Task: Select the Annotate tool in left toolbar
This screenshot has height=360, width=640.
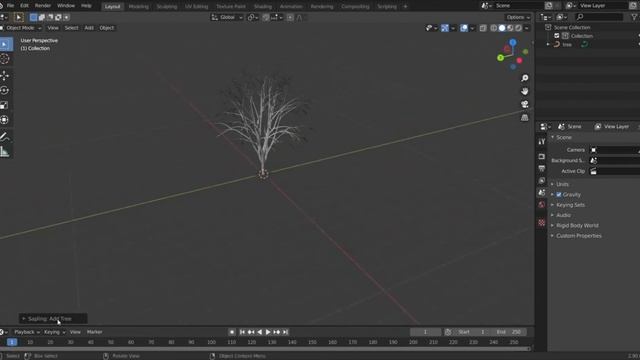Action: [5, 137]
